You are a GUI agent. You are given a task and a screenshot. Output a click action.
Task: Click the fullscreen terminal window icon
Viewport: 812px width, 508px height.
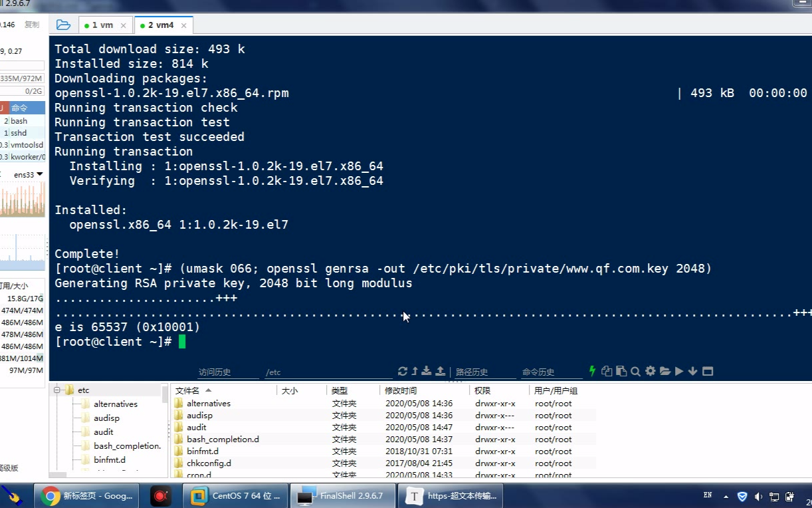click(x=708, y=372)
